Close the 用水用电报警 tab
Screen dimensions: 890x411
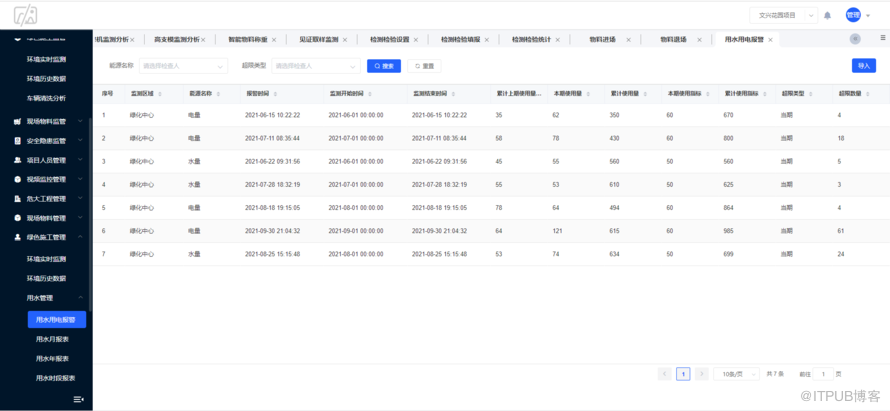pos(770,40)
